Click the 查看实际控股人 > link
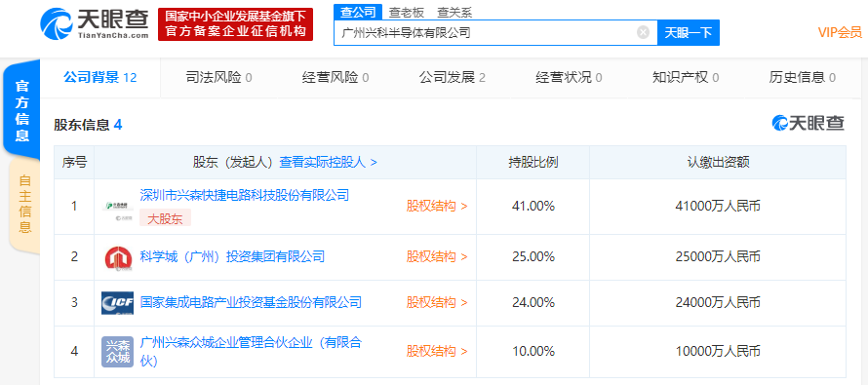 [329, 162]
